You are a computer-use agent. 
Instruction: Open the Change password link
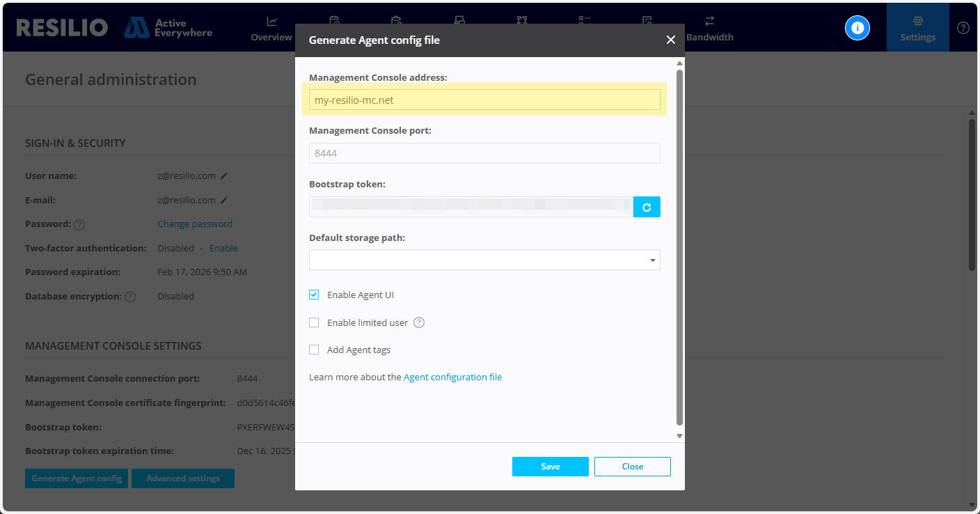(x=195, y=224)
